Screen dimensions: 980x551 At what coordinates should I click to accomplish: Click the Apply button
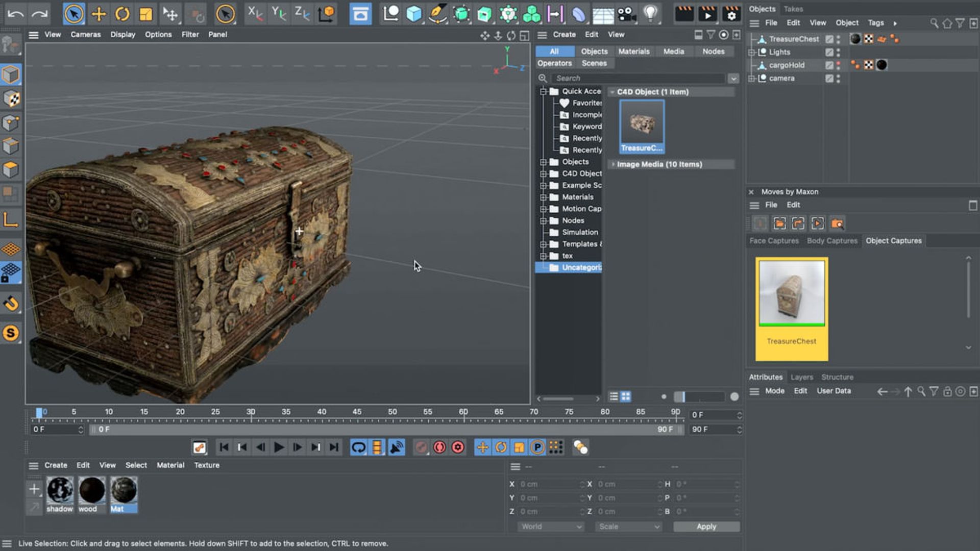[706, 527]
